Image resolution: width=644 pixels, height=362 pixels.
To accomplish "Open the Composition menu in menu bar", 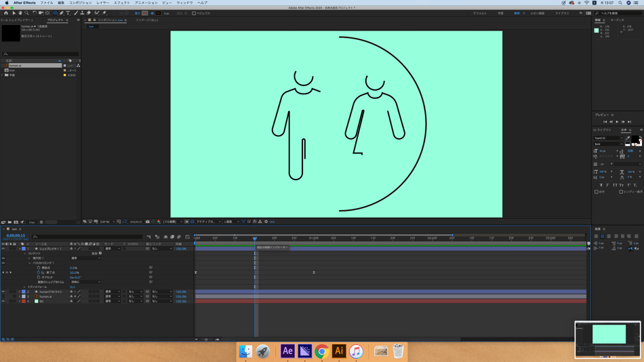I will [x=80, y=3].
